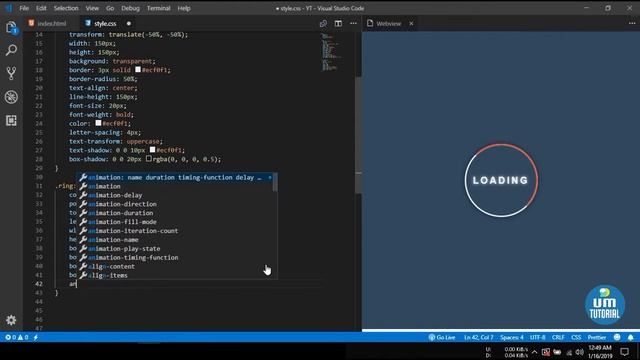Open the Help menu
The width and height of the screenshot is (640, 360).
click(x=184, y=8)
